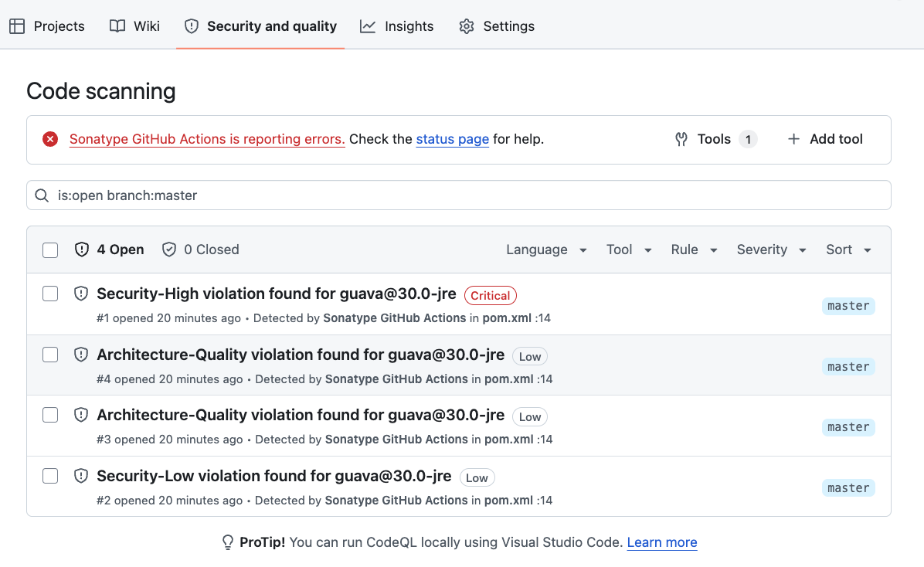Viewport: 924px width, 567px height.
Task: Focus the is:open branch:master search field
Action: click(458, 195)
